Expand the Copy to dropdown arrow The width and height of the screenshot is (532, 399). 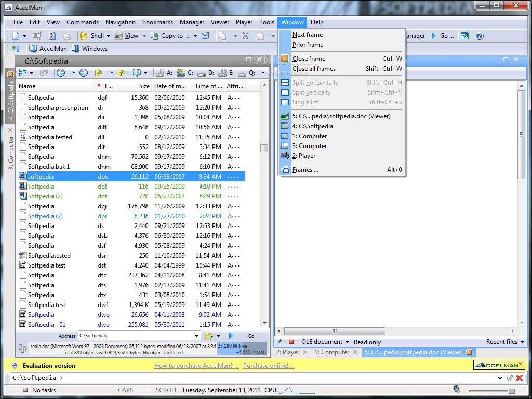[195, 36]
